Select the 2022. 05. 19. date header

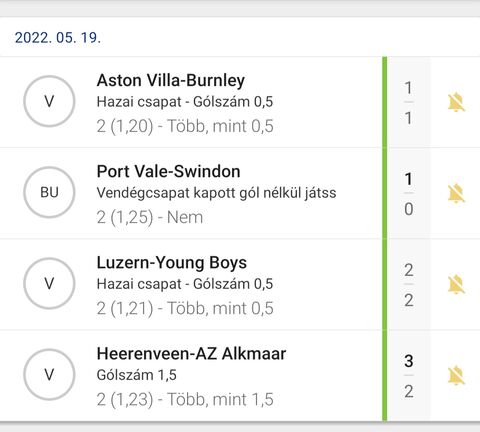[x=58, y=37]
